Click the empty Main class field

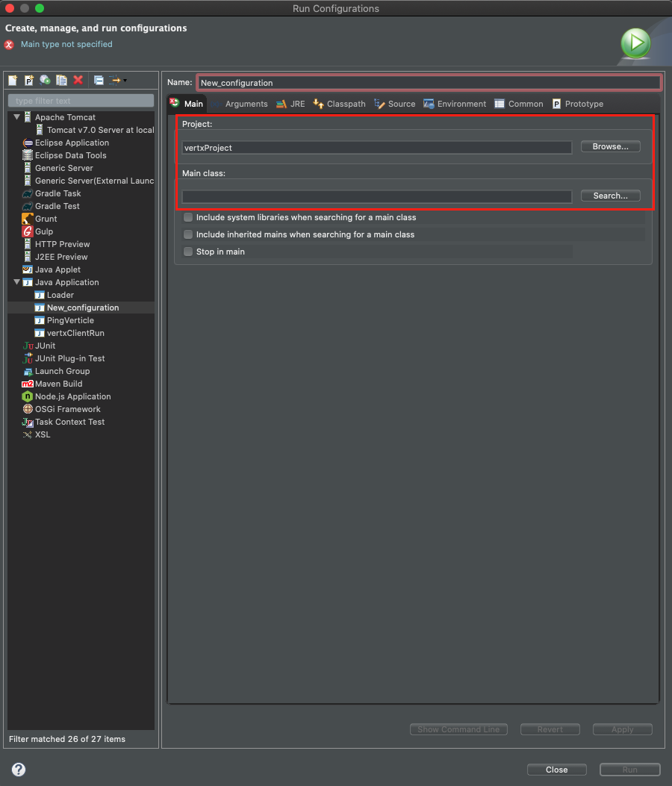pyautogui.click(x=376, y=196)
